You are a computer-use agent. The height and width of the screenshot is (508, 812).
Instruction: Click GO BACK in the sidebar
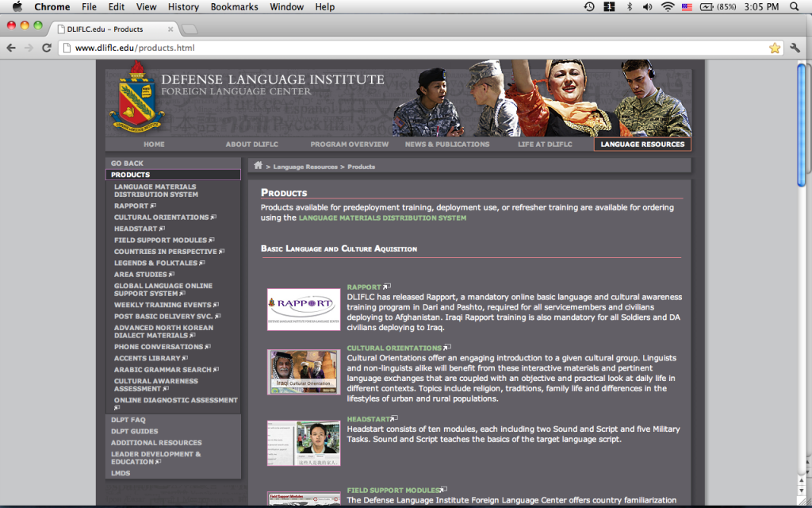click(x=127, y=164)
